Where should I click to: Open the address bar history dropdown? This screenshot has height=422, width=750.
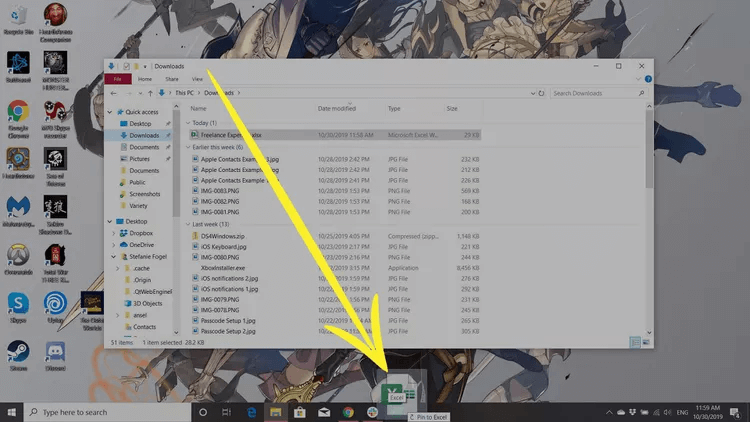(533, 93)
